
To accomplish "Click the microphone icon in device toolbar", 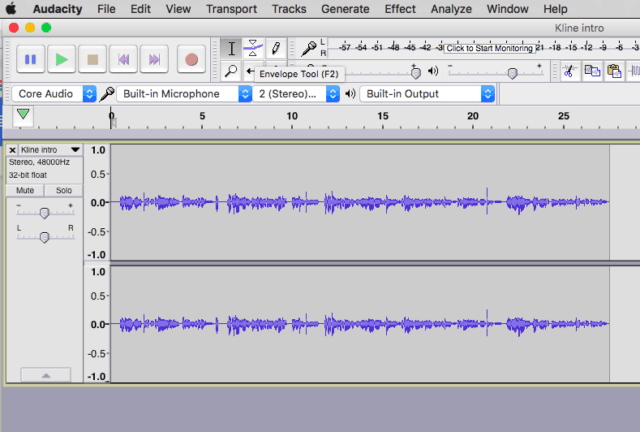I will (107, 94).
